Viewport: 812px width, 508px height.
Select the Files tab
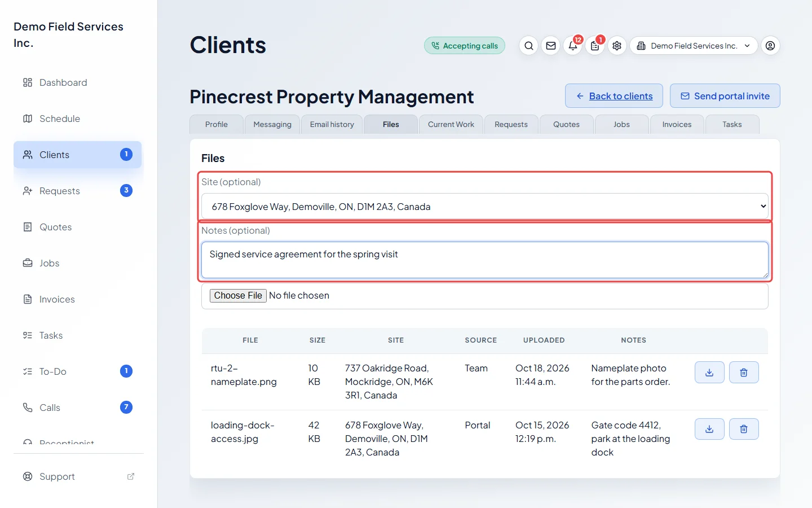(391, 124)
